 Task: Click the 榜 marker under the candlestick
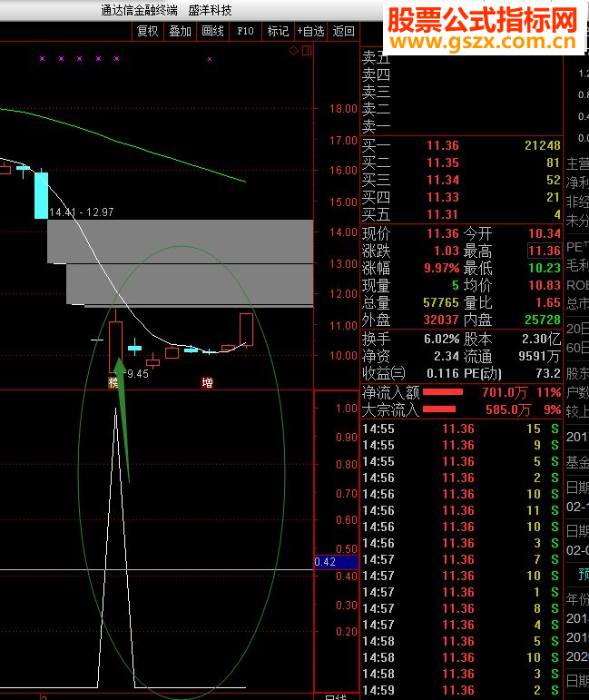pos(113,382)
